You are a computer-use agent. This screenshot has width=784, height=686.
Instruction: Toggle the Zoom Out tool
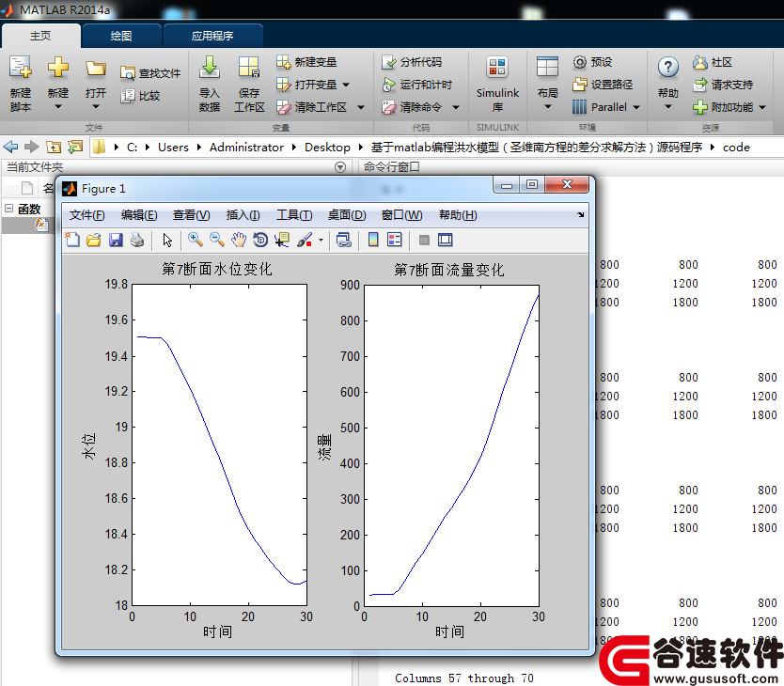pyautogui.click(x=216, y=240)
